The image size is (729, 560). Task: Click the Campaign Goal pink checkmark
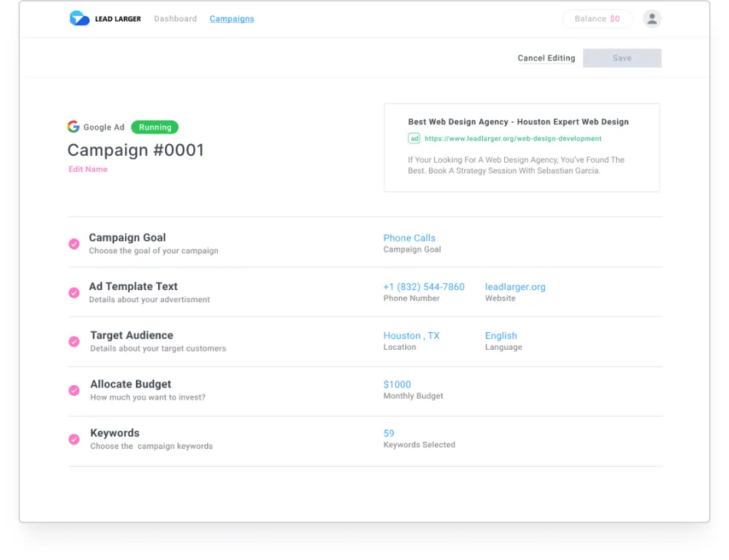tap(74, 244)
